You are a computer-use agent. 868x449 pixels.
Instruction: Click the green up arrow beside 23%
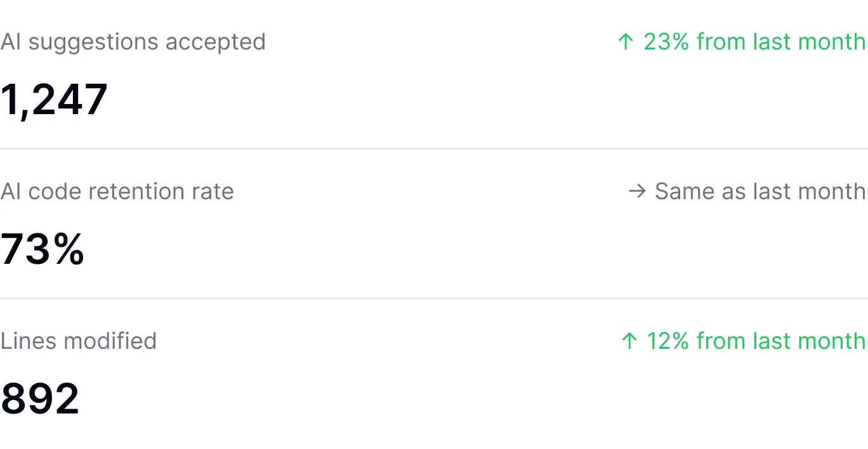click(x=626, y=42)
